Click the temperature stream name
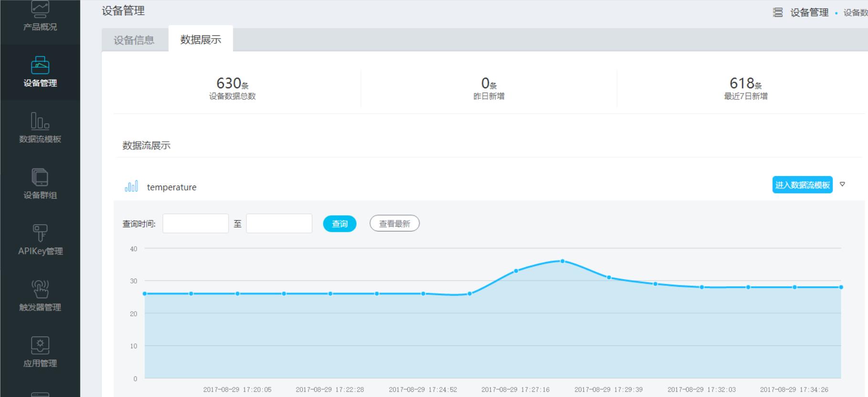Image resolution: width=868 pixels, height=397 pixels. pos(171,187)
